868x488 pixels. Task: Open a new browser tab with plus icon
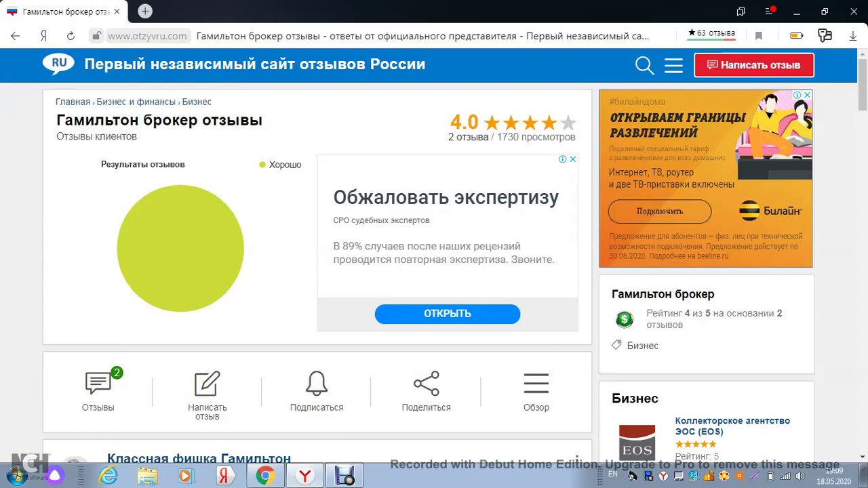(x=145, y=12)
